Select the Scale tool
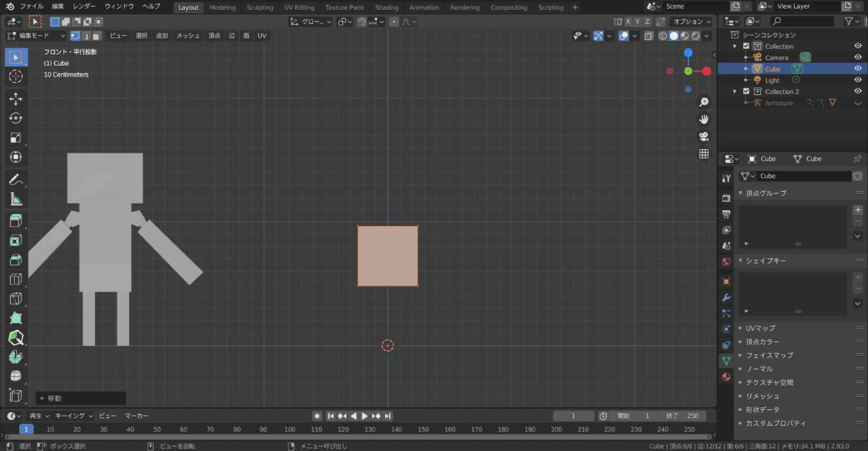 click(16, 138)
